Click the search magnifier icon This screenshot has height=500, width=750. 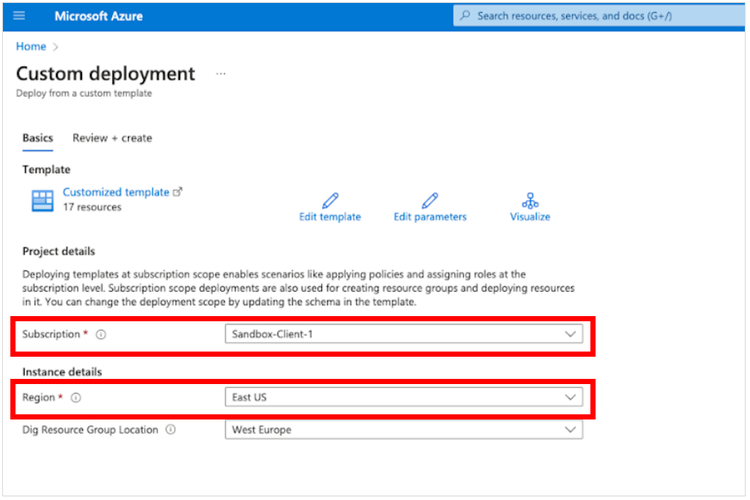pyautogui.click(x=465, y=15)
